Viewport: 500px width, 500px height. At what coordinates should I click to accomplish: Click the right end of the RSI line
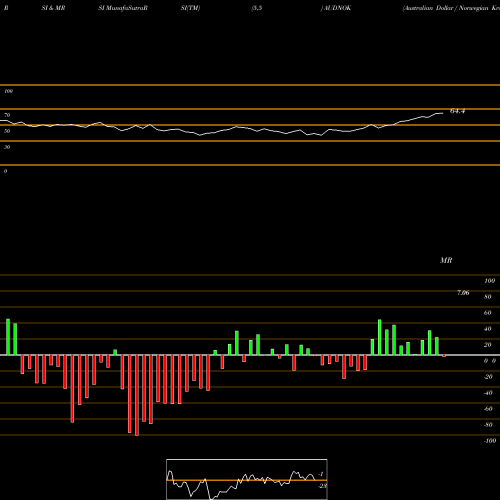coord(442,113)
